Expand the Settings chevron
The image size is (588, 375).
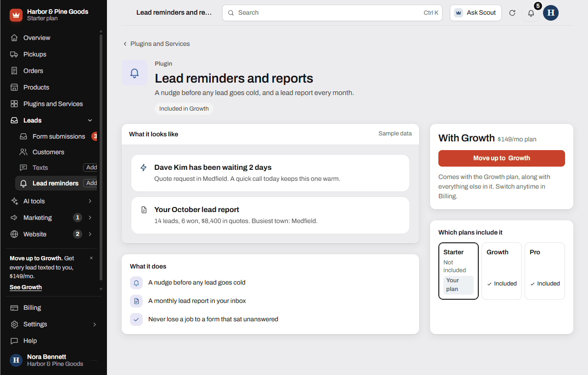click(x=95, y=324)
